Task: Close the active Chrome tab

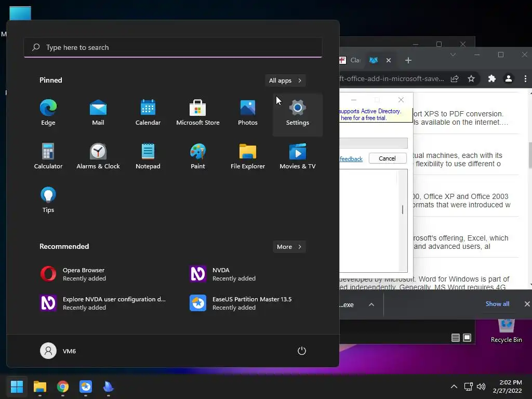Action: (x=389, y=60)
